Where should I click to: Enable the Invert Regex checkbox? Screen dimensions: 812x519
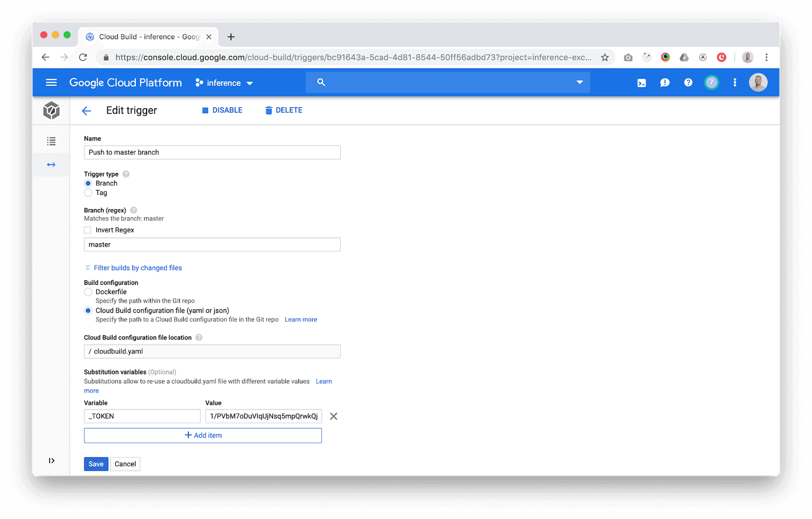coord(88,230)
